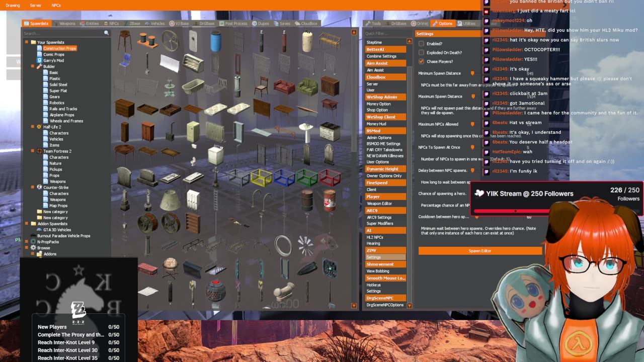Spawn the red wire cage prop

[330, 177]
